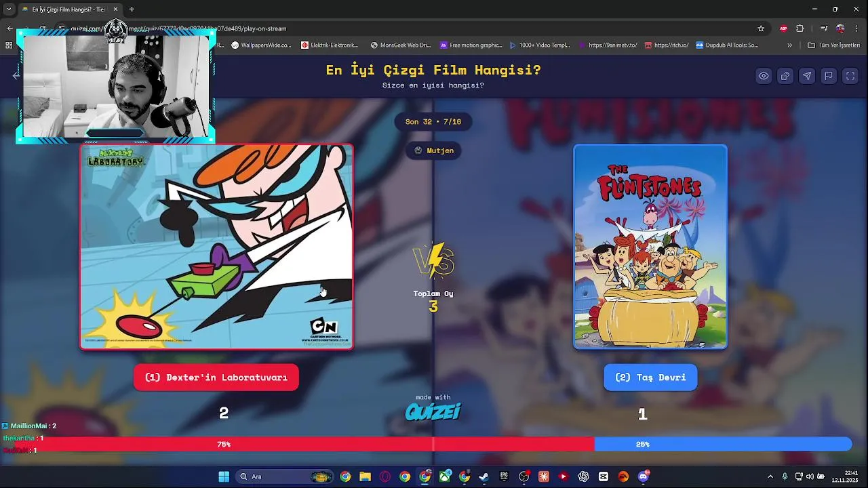Select The Flintstones poster card
Viewport: 868px width, 488px height.
click(x=650, y=247)
